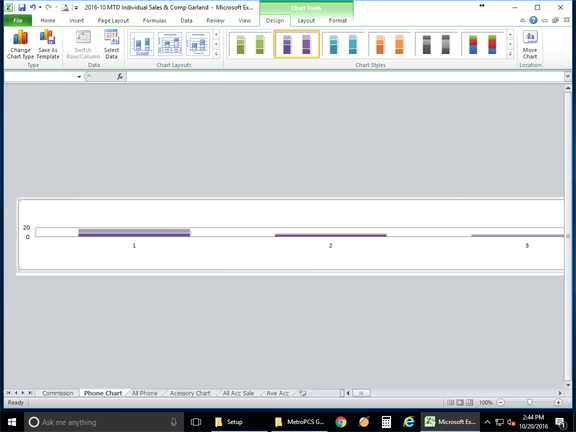Click Save As Template icon
The image size is (576, 432).
(48, 44)
